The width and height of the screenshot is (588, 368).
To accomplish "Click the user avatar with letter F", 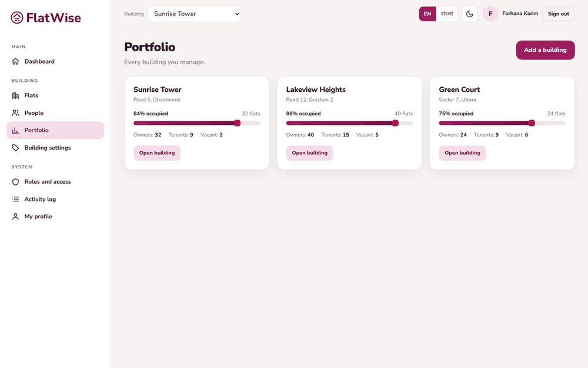I will point(490,14).
